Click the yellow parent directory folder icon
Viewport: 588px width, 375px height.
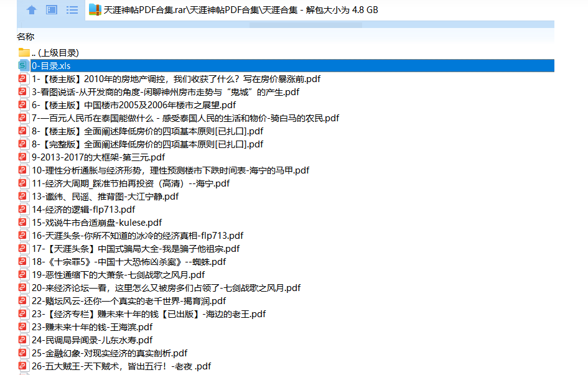coord(24,53)
